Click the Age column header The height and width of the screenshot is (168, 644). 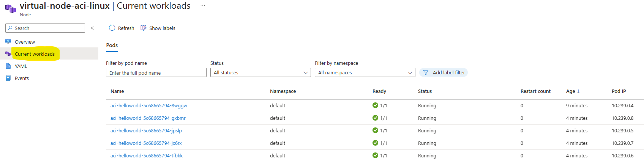click(570, 91)
